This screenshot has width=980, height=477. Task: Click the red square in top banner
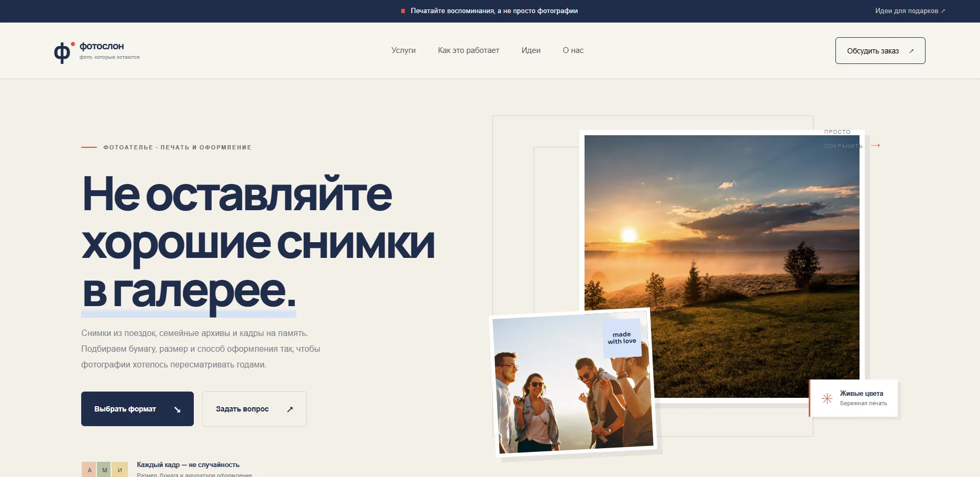pos(403,11)
